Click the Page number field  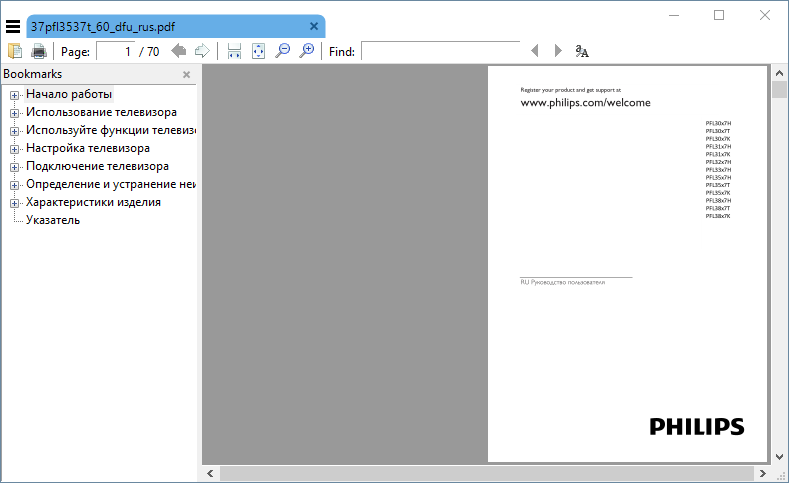pyautogui.click(x=116, y=51)
